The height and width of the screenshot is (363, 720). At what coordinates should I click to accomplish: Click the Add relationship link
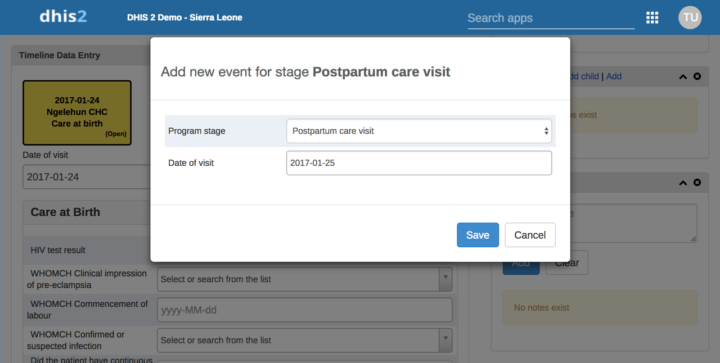point(613,76)
